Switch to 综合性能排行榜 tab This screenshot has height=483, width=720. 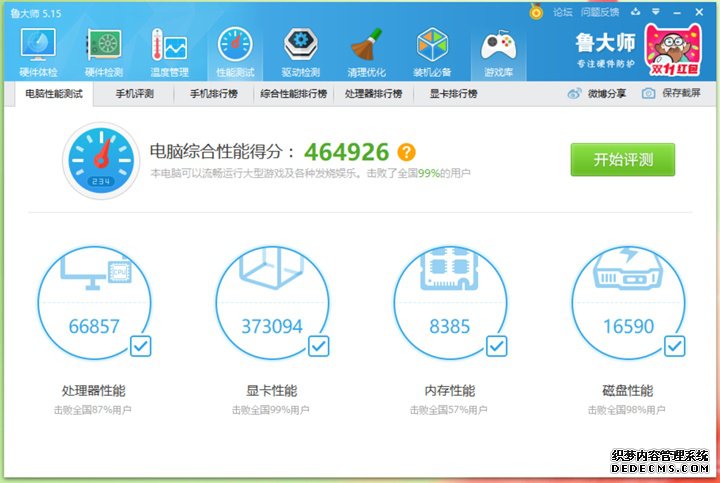point(293,94)
